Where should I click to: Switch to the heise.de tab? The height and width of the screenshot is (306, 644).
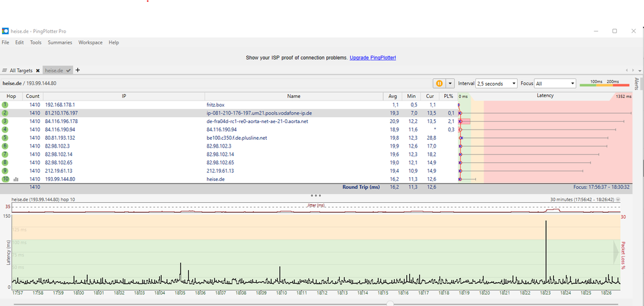coord(53,70)
